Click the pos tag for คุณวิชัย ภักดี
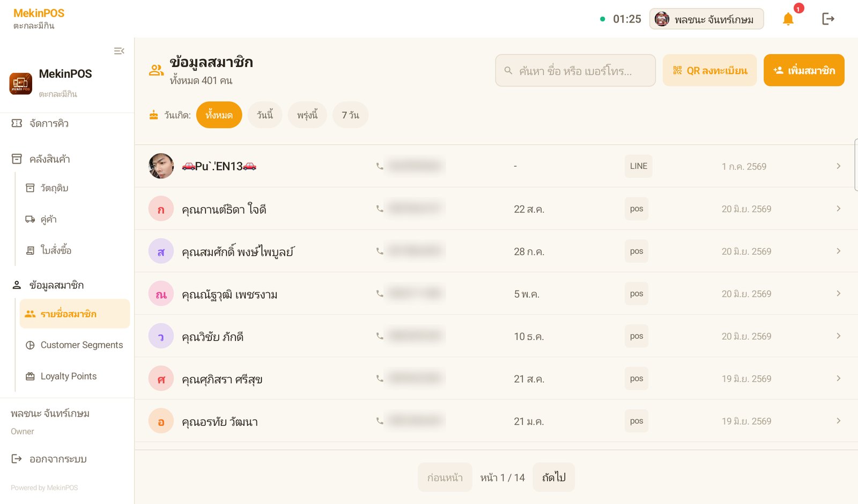The width and height of the screenshot is (858, 504). tap(637, 336)
